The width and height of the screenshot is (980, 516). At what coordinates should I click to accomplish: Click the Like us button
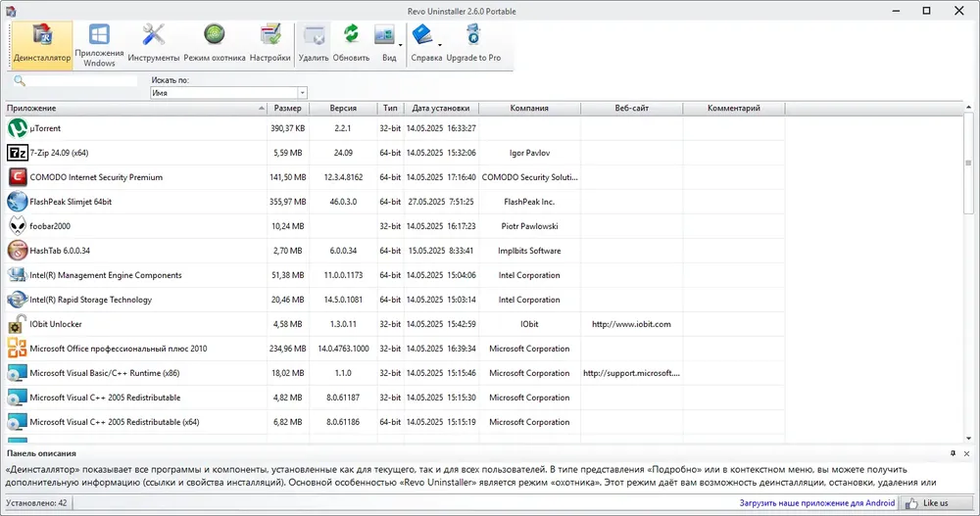coord(936,503)
